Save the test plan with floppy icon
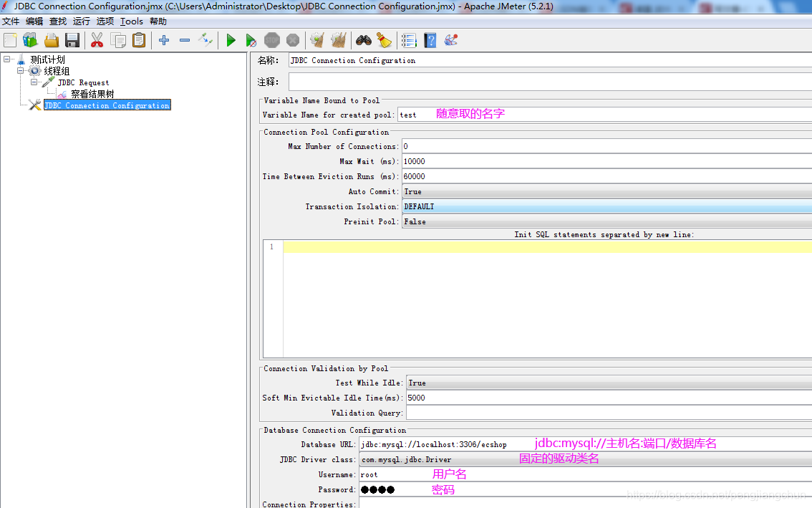 coord(72,40)
